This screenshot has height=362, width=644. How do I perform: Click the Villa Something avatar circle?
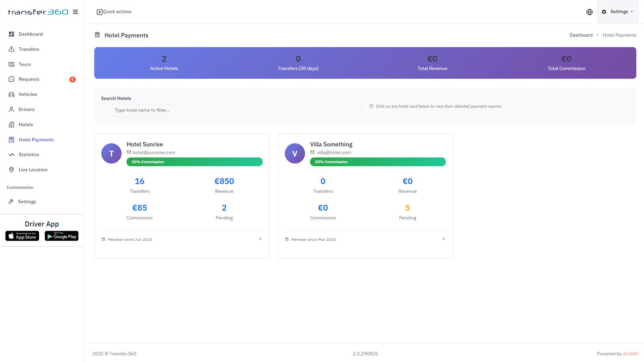(x=295, y=153)
